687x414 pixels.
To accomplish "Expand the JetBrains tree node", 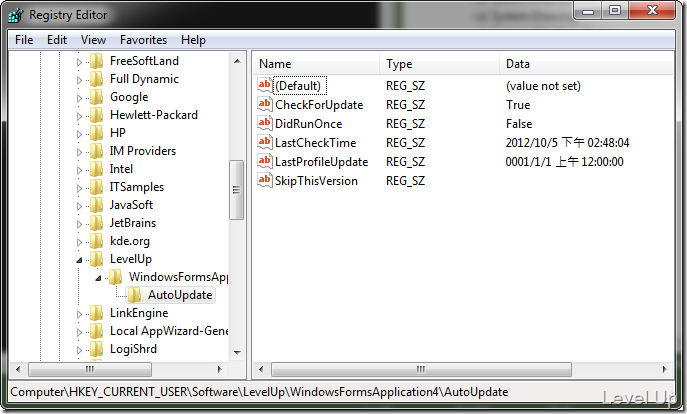I will 79,224.
